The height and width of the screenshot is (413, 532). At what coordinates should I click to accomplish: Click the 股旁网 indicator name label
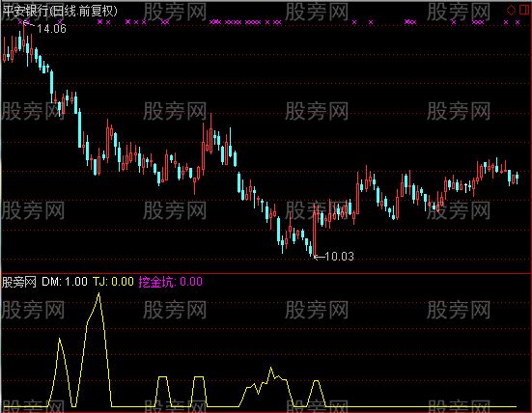(19, 282)
